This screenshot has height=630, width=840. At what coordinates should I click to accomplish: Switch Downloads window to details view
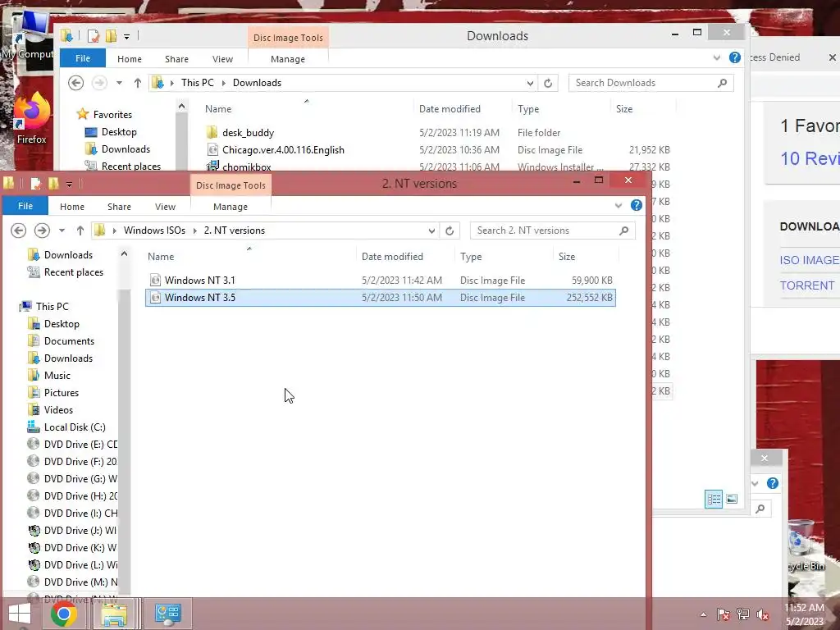click(x=714, y=500)
